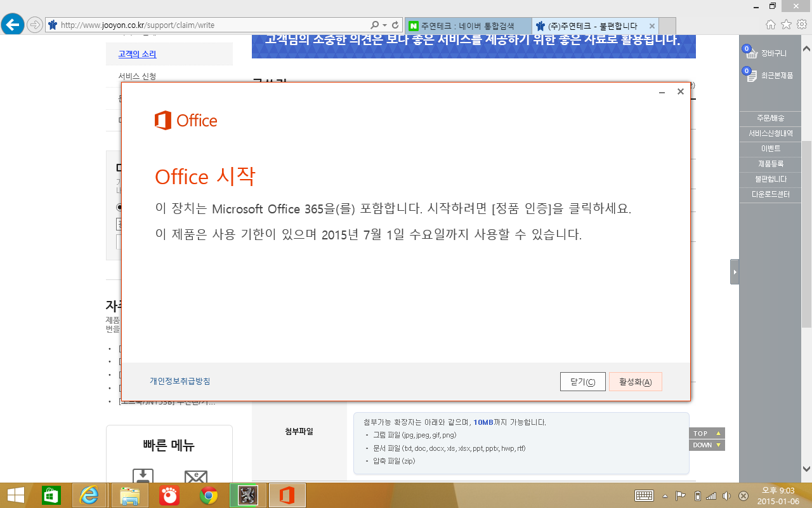Open the crest emblem app on taskbar

pos(247,495)
